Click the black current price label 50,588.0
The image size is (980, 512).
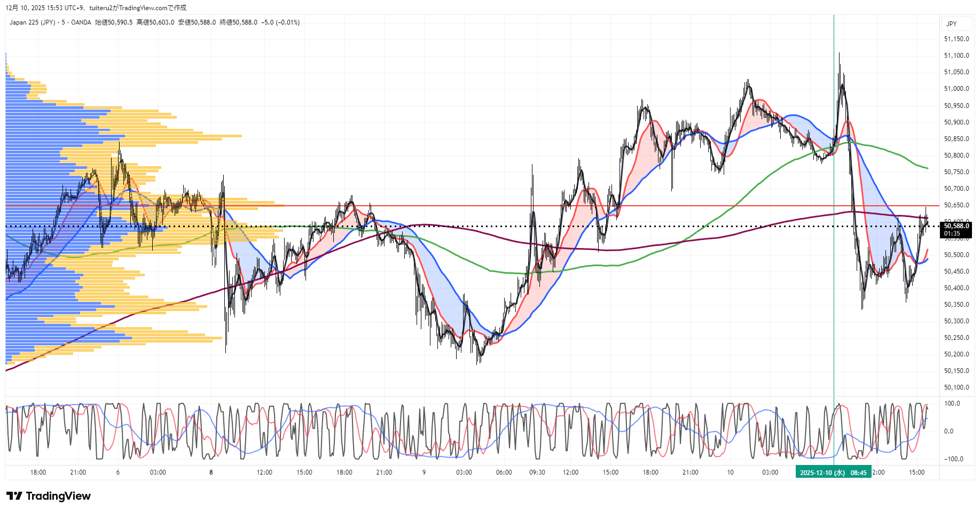(x=956, y=226)
